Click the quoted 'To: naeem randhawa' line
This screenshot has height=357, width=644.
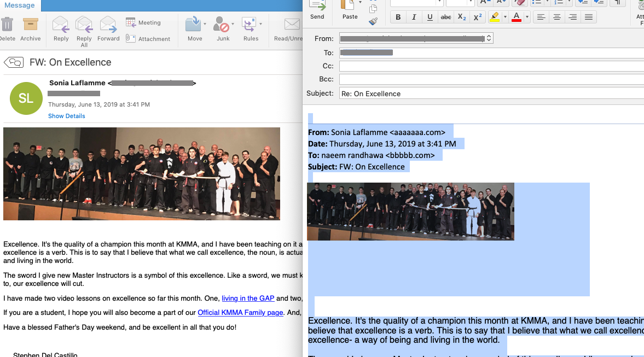tap(372, 155)
